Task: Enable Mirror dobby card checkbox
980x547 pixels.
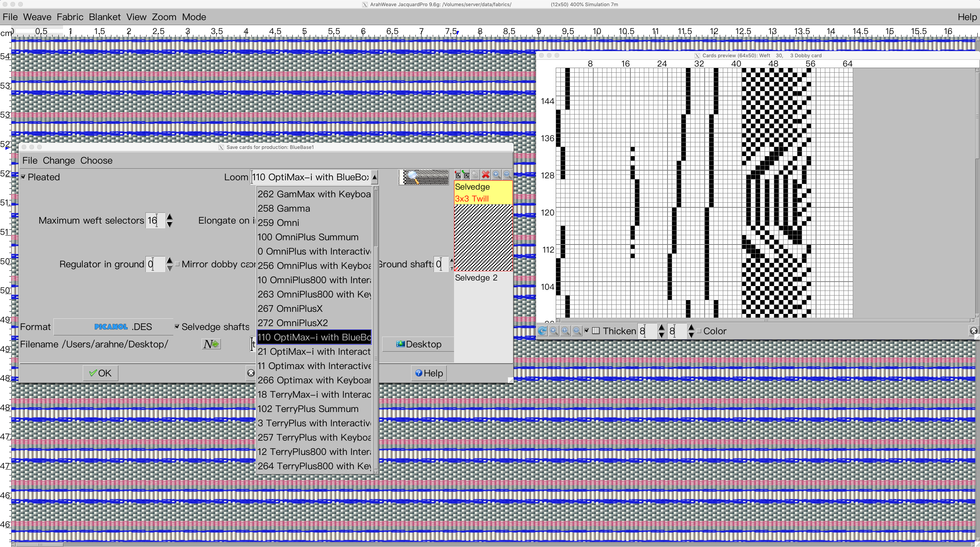Action: click(x=178, y=264)
